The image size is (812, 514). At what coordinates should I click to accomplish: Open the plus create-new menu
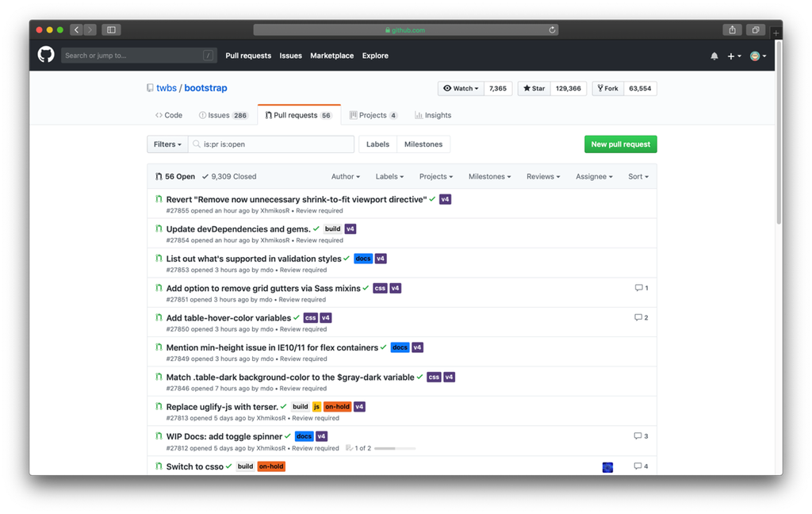[x=733, y=56]
